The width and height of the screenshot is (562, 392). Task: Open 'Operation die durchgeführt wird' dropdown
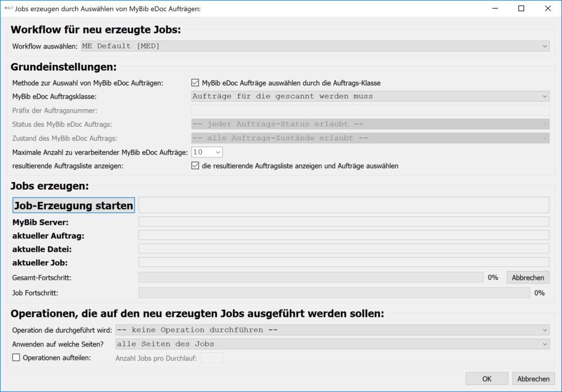(x=331, y=330)
